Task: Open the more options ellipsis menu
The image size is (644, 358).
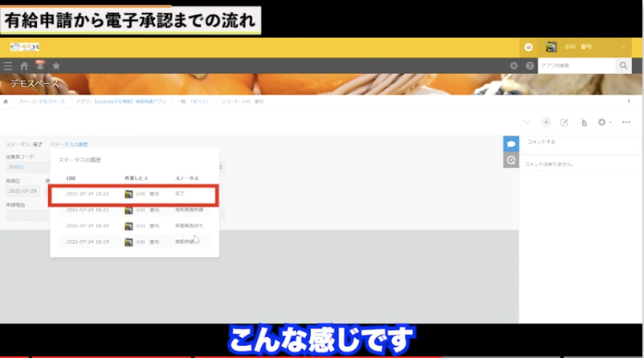Action: [626, 123]
